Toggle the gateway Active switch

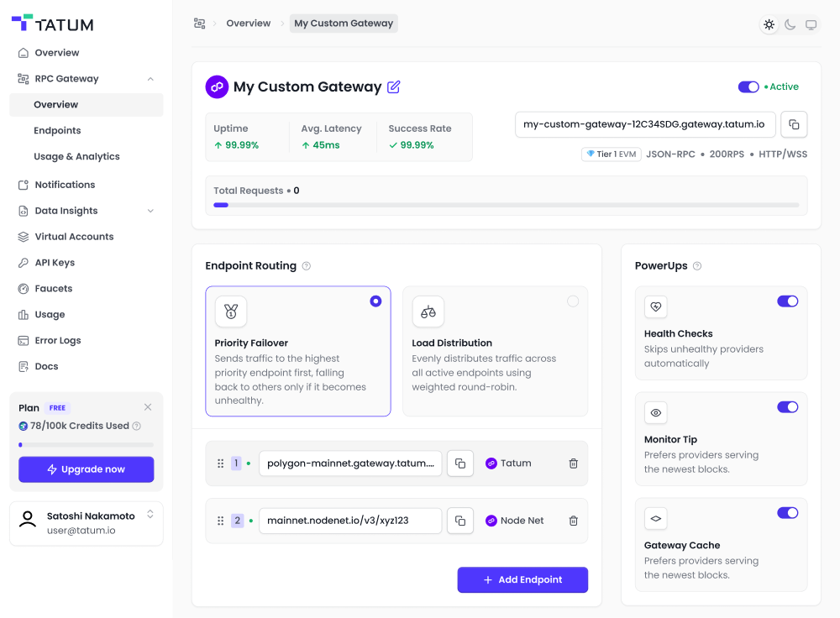point(748,86)
